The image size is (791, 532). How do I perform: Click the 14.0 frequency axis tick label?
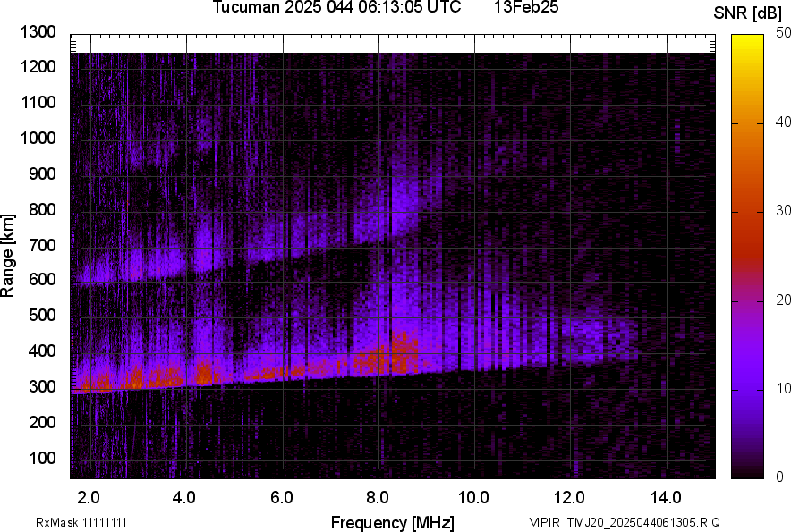(666, 497)
